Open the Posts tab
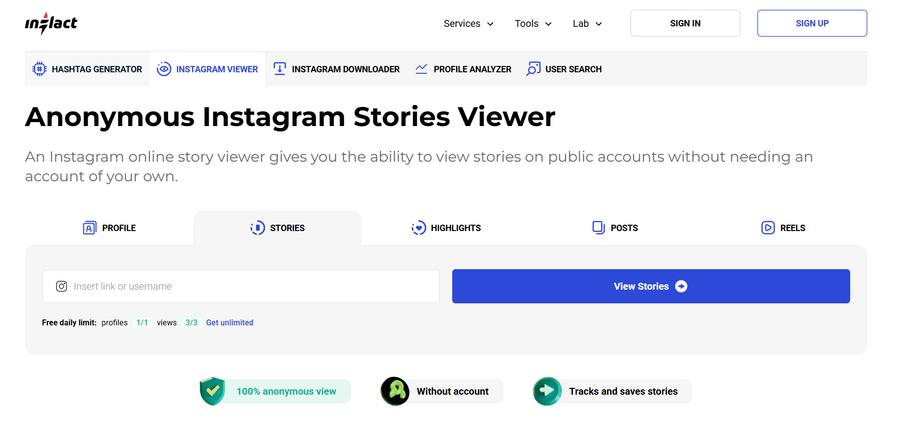This screenshot has width=900, height=425. pyautogui.click(x=614, y=228)
